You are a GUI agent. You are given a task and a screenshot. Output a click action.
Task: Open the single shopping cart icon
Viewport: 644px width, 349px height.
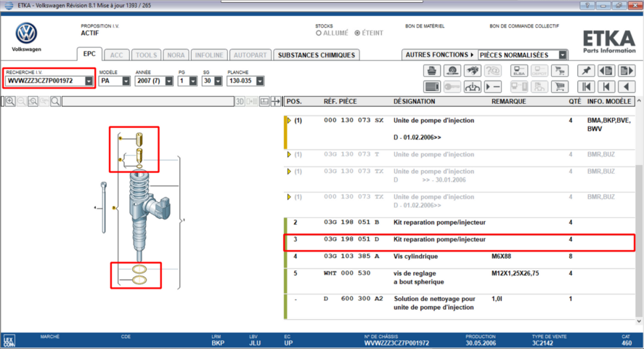pyautogui.click(x=560, y=87)
